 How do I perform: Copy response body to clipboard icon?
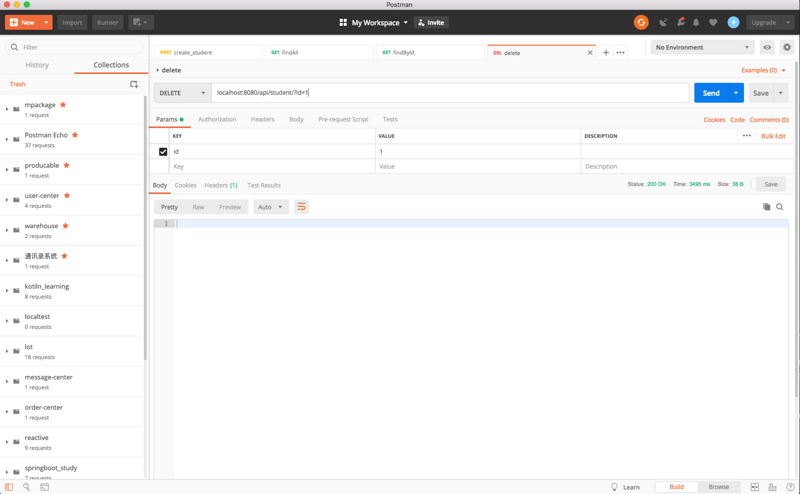766,207
